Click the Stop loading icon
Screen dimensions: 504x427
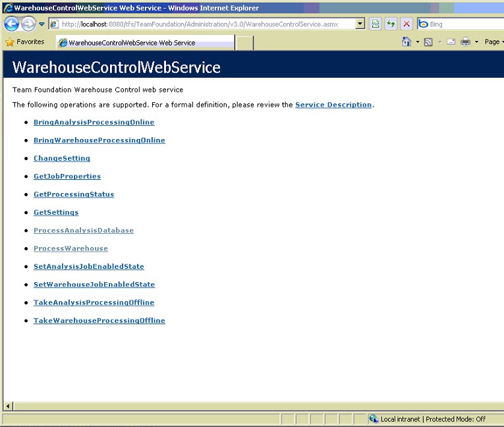(406, 24)
